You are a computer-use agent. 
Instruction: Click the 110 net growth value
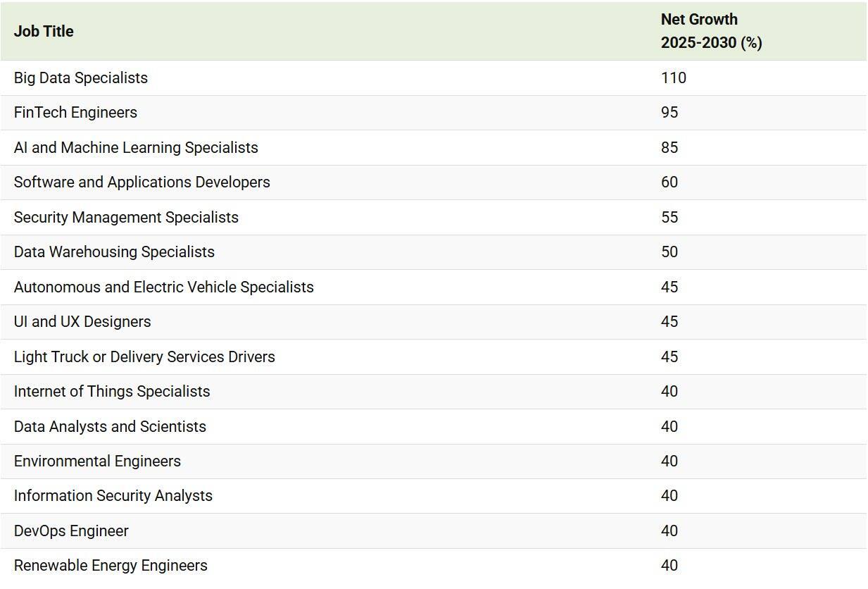pyautogui.click(x=673, y=77)
